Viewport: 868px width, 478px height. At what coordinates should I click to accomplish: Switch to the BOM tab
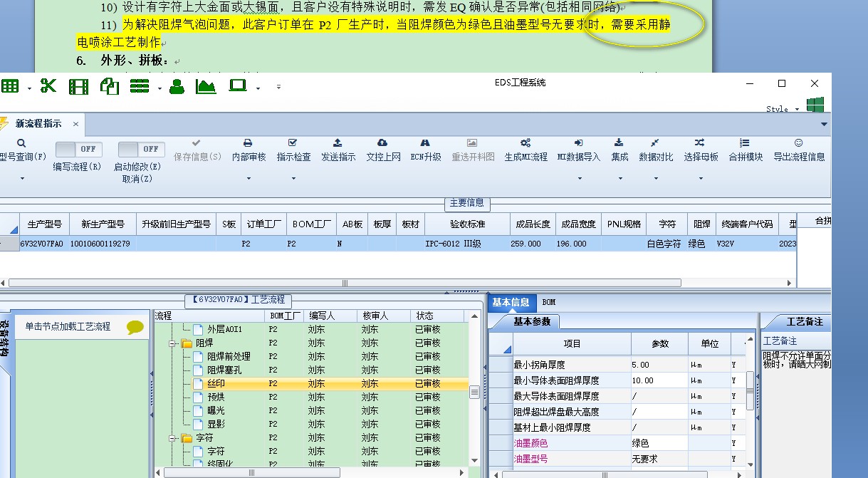549,302
